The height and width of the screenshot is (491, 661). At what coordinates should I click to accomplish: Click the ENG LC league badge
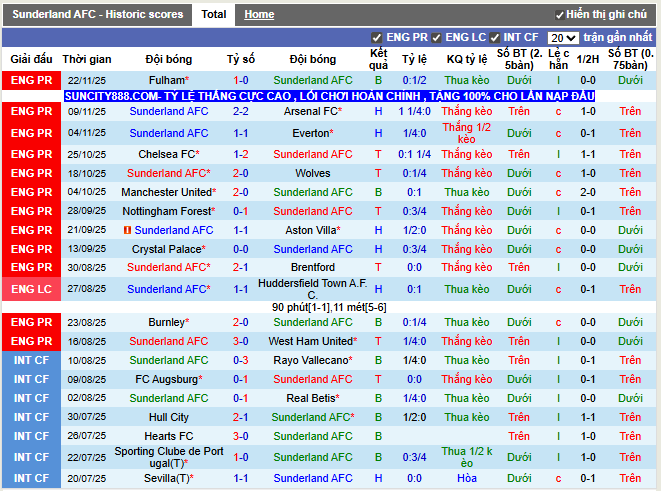point(31,289)
